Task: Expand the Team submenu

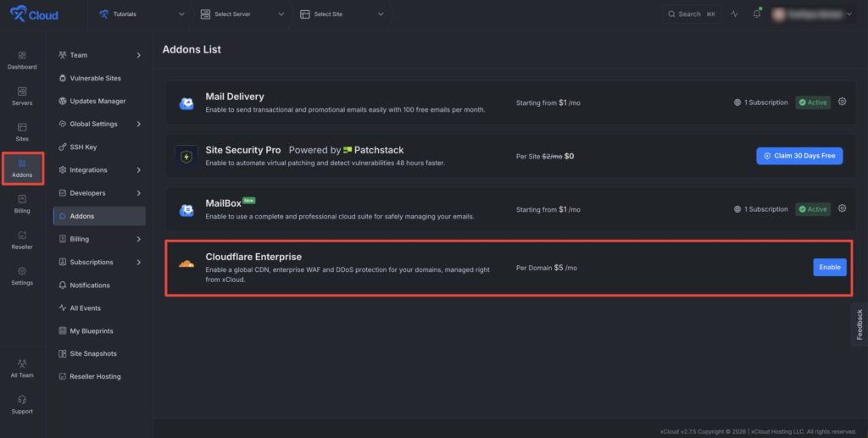Action: 138,55
